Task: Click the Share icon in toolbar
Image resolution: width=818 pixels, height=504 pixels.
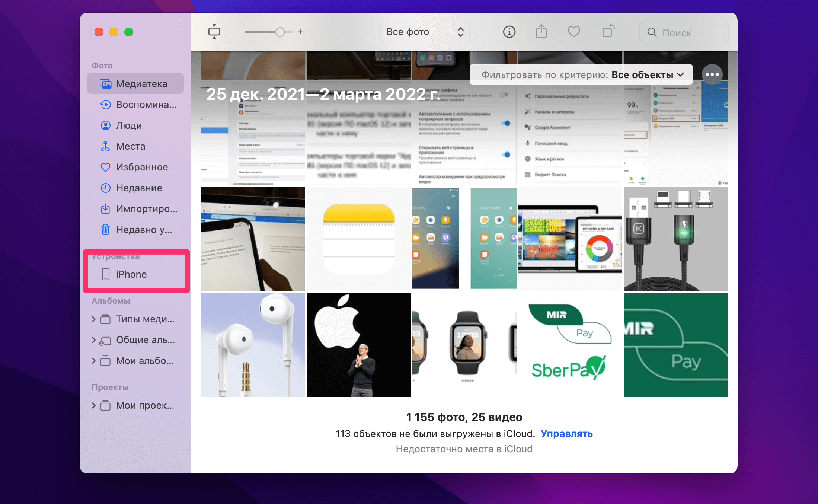Action: [541, 32]
